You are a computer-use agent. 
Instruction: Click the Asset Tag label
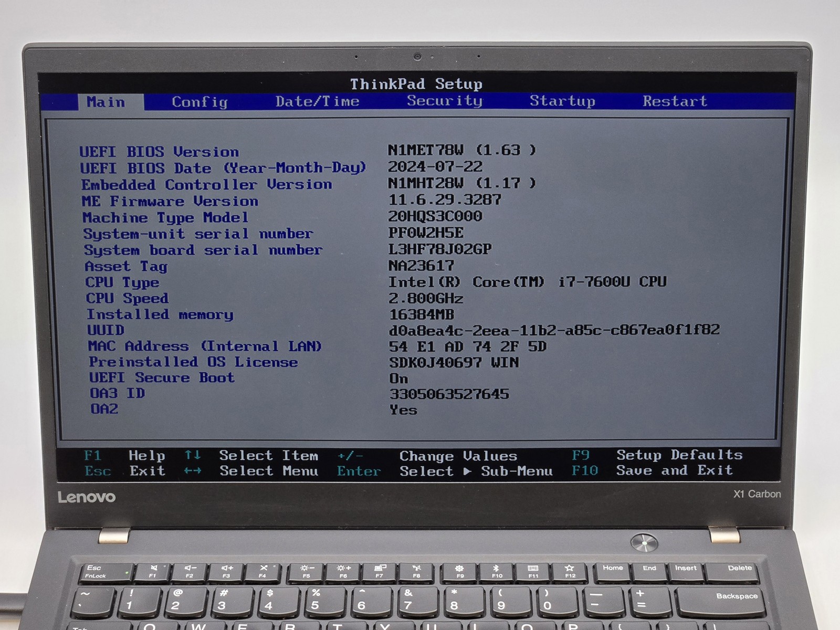pos(126,267)
